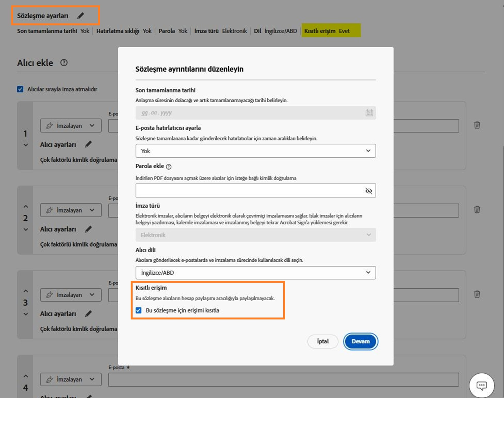Toggle the password visibility eye icon
Viewport: 504px width, 424px height.
coord(368,191)
